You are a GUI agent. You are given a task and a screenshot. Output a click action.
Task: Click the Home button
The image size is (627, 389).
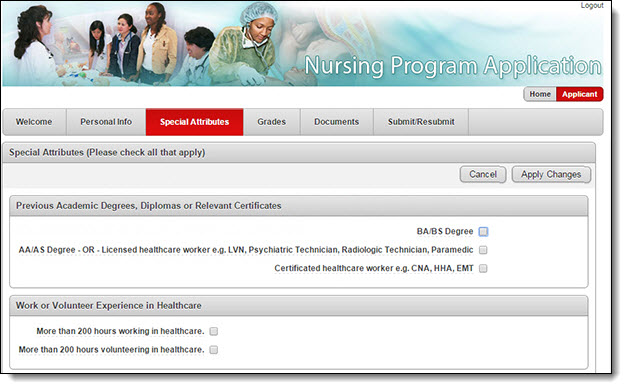pyautogui.click(x=540, y=94)
